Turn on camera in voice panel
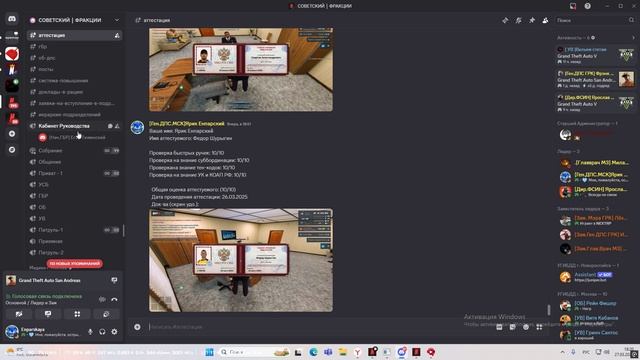Viewport: 640px width, 360px height. coord(19,314)
